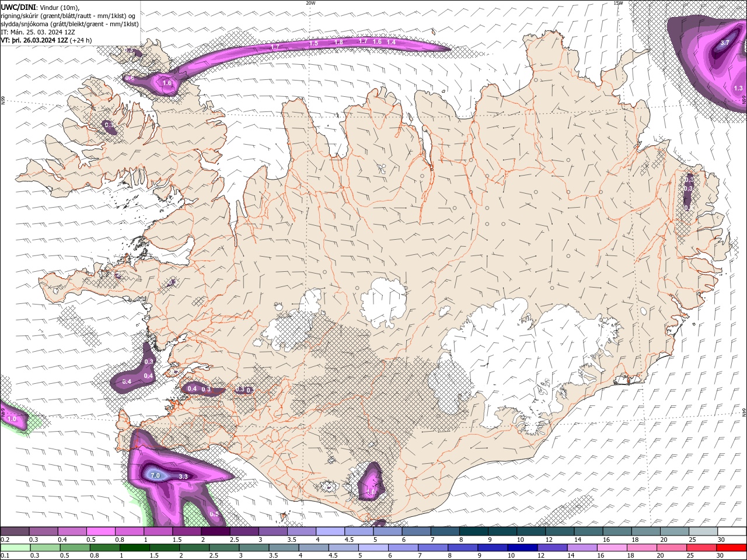Click the 1.4 value in the northern snow band
The image size is (747, 560).
point(391,42)
